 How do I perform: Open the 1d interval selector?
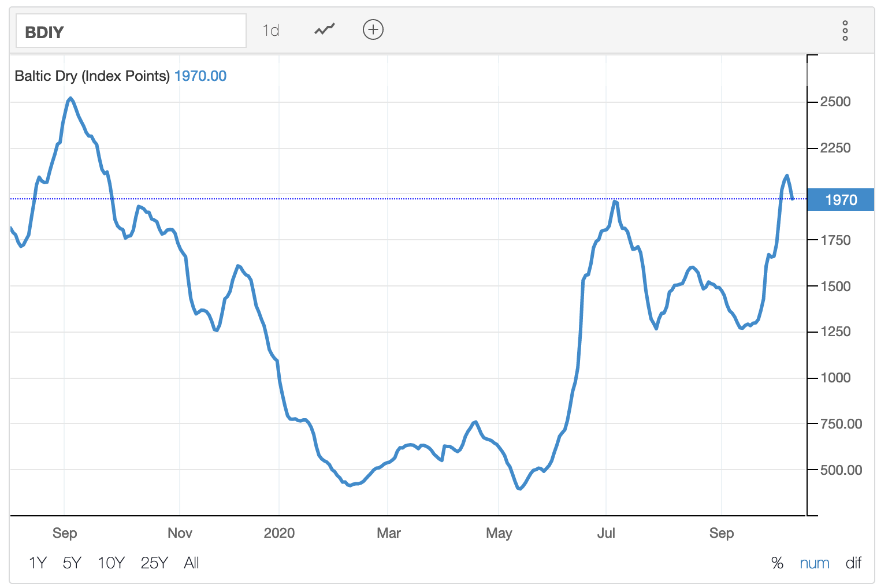coord(271,30)
